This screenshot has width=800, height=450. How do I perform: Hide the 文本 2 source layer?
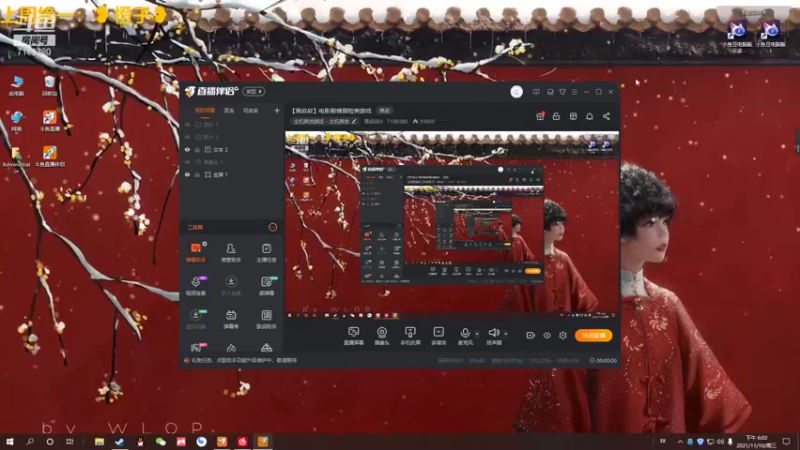pyautogui.click(x=187, y=150)
